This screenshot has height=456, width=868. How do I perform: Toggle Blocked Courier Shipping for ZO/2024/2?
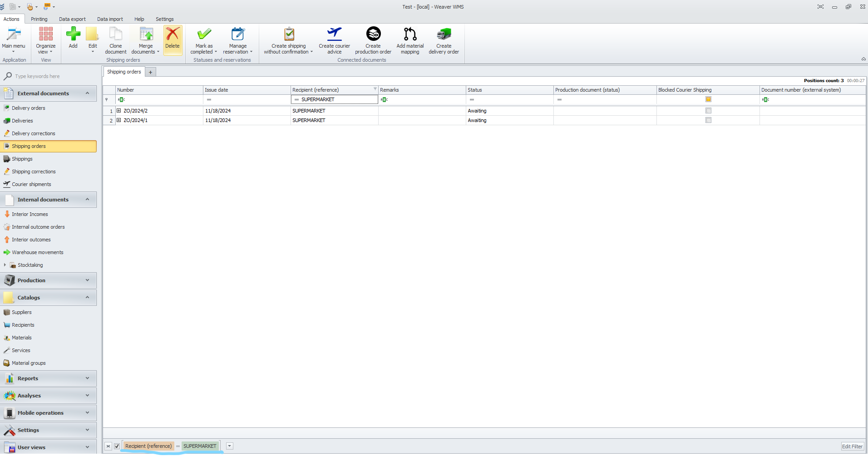coord(708,111)
